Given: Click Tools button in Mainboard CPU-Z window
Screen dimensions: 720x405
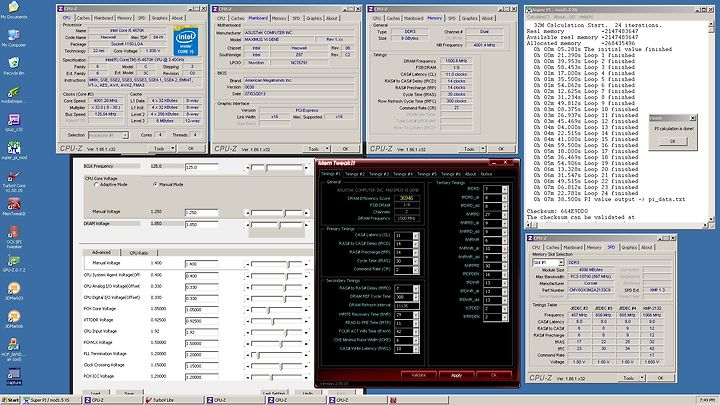Looking at the screenshot, I should click(313, 149).
